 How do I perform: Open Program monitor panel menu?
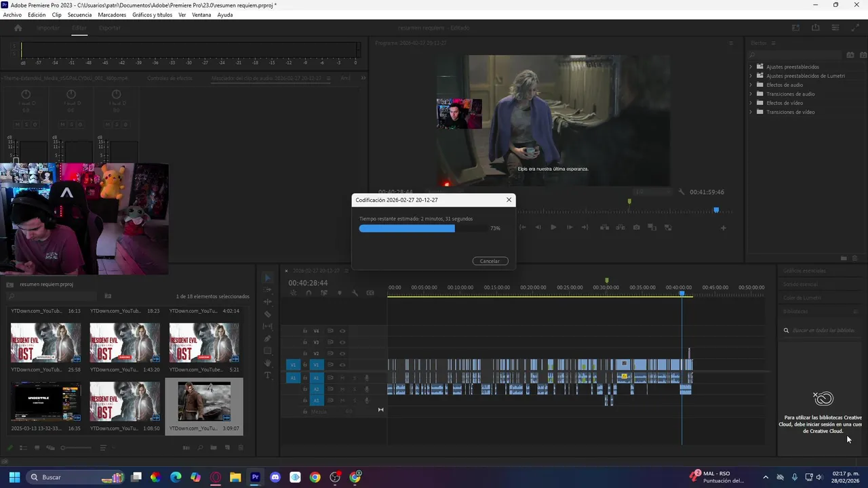point(731,43)
